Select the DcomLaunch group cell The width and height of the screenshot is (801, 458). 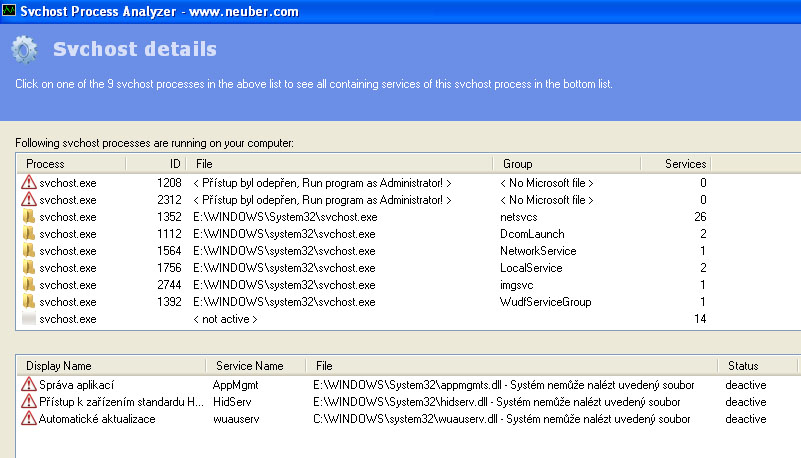[x=532, y=234]
